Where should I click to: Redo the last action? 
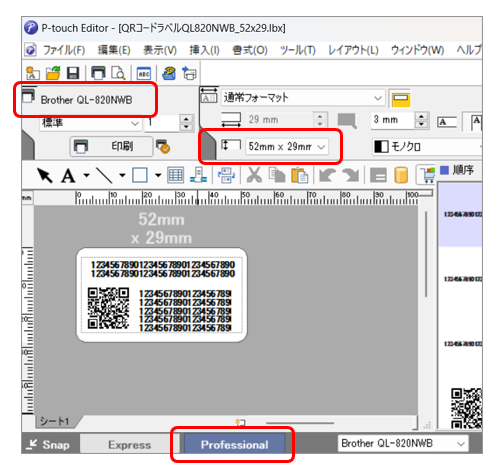click(x=350, y=175)
